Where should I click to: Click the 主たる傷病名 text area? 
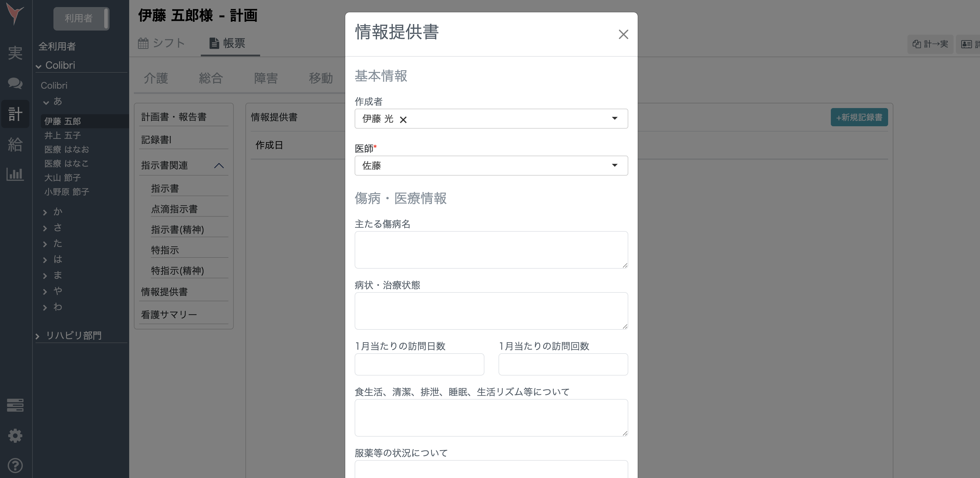[491, 249]
